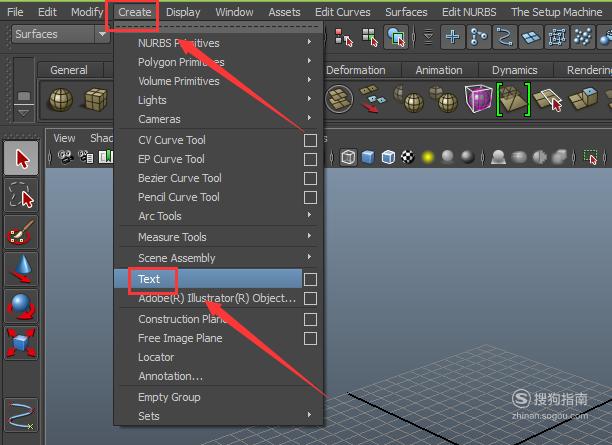The height and width of the screenshot is (445, 612).
Task: Open the Edit NURBS menu
Action: [469, 12]
